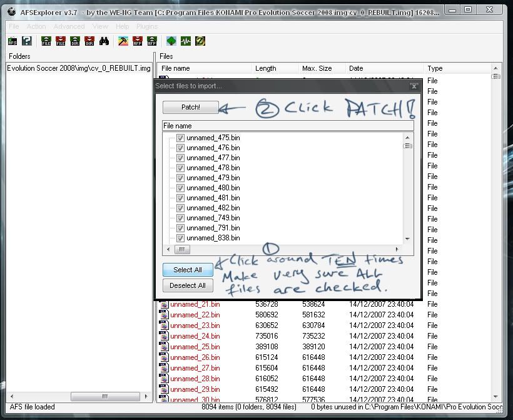Sort the main file list by Date column
This screenshot has height=420, width=513.
[x=385, y=68]
